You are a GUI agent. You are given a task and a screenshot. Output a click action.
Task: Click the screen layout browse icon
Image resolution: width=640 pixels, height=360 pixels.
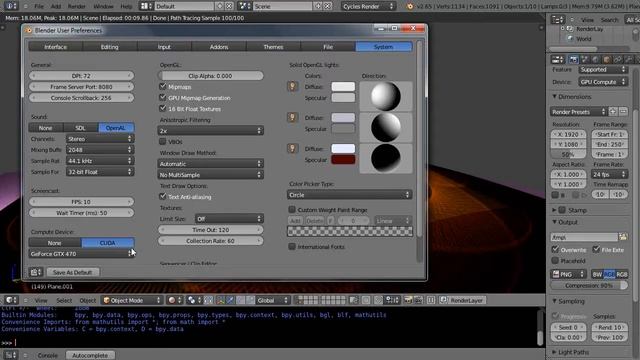tap(145, 6)
